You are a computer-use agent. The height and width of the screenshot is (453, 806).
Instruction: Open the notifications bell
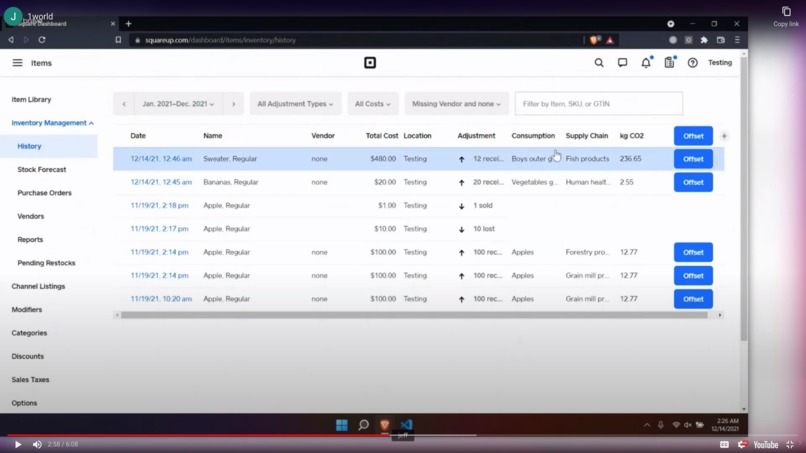(x=646, y=63)
